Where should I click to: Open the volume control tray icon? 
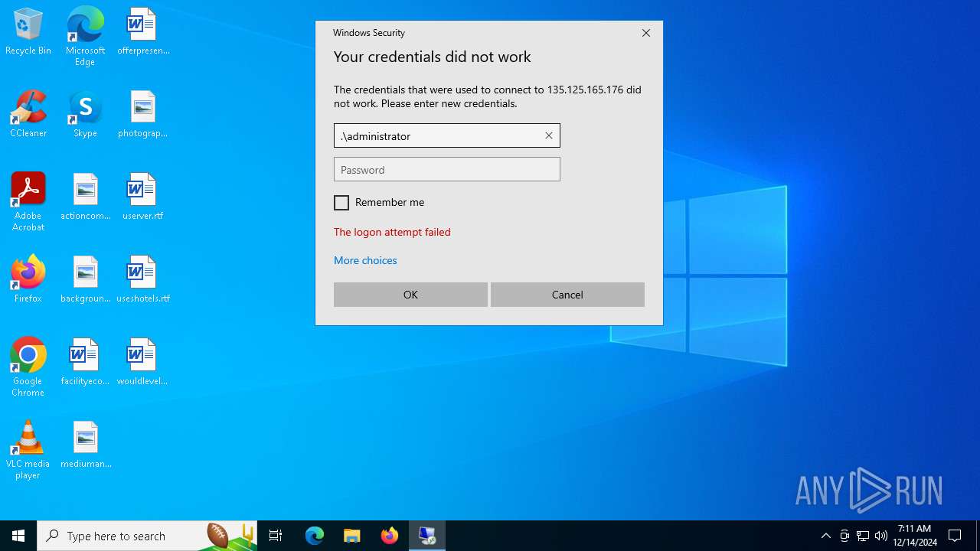coord(881,536)
